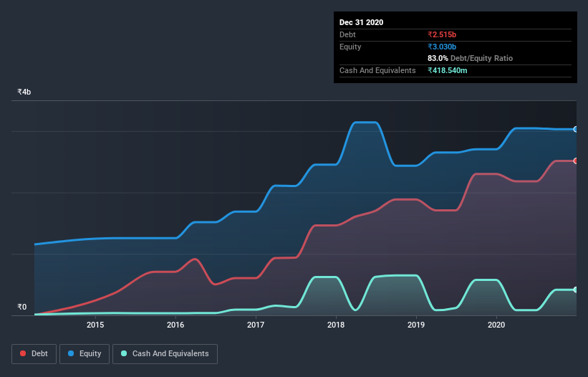Click the Debt label in tooltip

[x=347, y=34]
